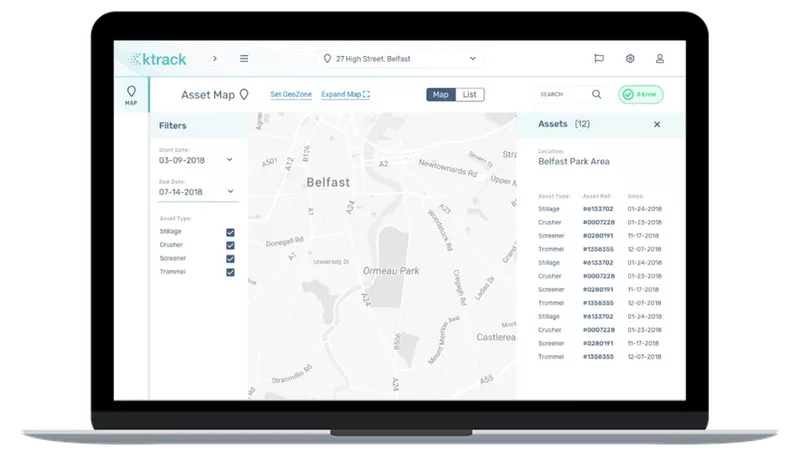Click the Set GeoZone link
This screenshot has height=456, width=800.
click(291, 95)
